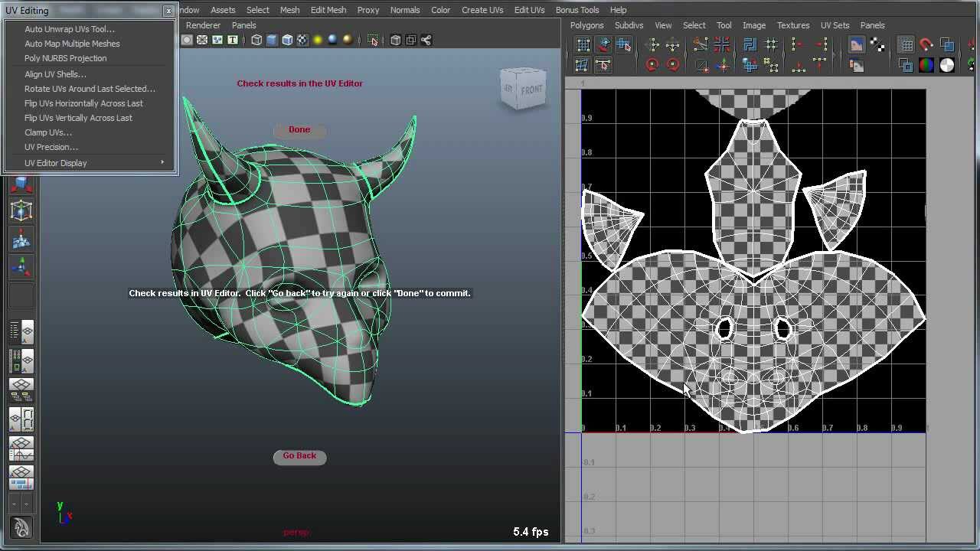Viewport: 980px width, 551px height.
Task: Open the UV Sets menu
Action: tap(835, 25)
